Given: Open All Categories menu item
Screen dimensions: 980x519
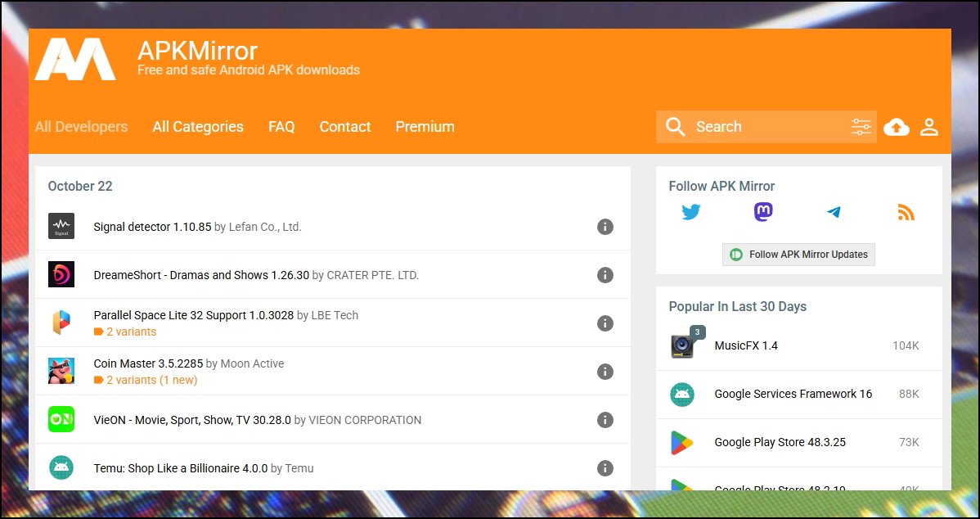Looking at the screenshot, I should coord(198,126).
